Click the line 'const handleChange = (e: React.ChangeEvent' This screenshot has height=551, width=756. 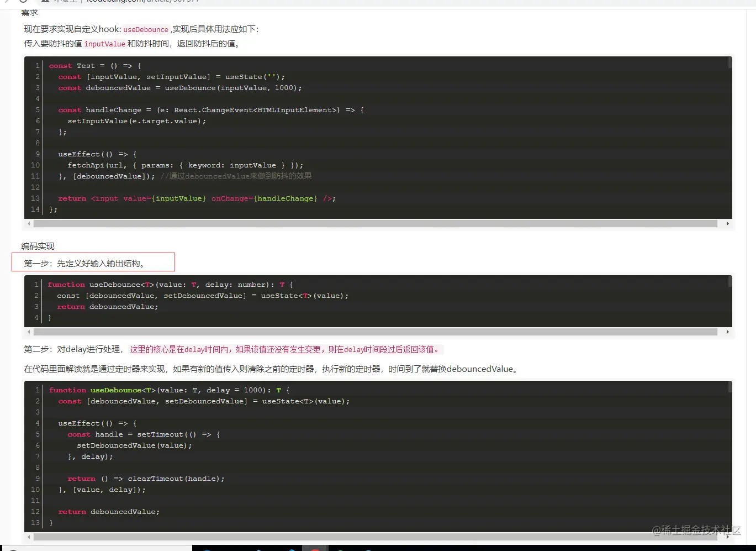point(211,110)
